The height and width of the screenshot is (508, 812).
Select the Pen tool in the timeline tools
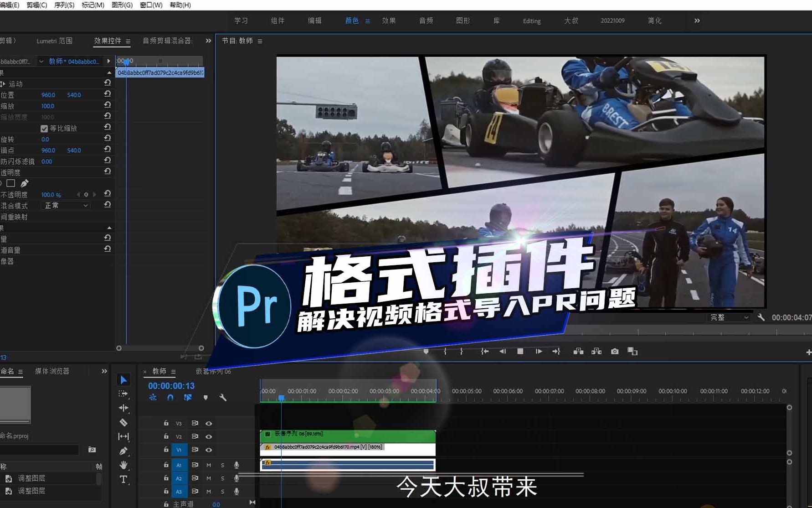pos(123,451)
